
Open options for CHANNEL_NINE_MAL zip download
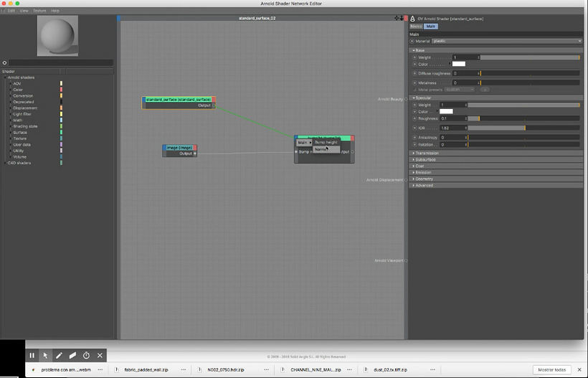click(349, 369)
